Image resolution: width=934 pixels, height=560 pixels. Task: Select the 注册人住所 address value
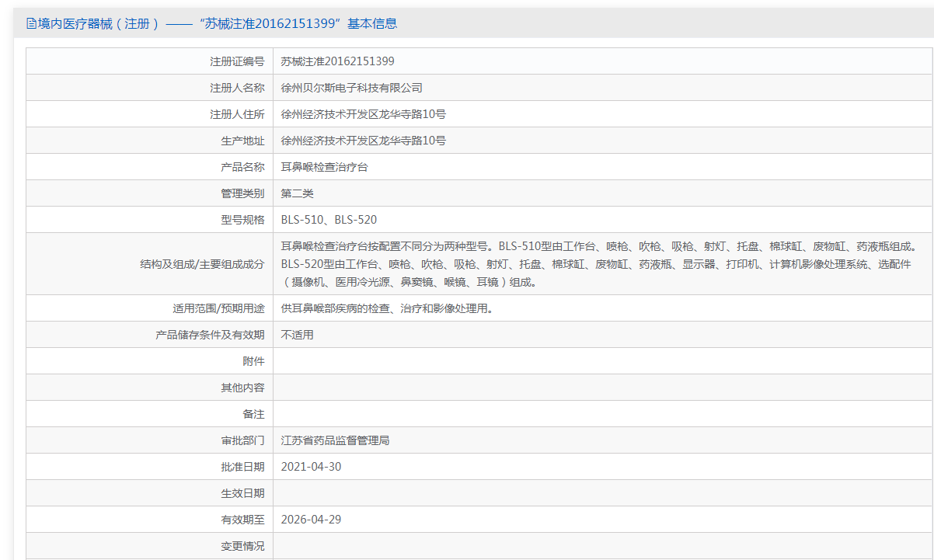(x=364, y=114)
